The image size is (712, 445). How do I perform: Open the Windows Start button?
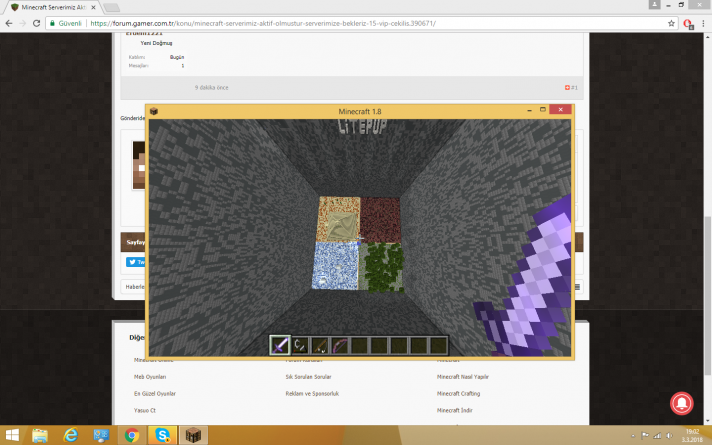(12, 435)
